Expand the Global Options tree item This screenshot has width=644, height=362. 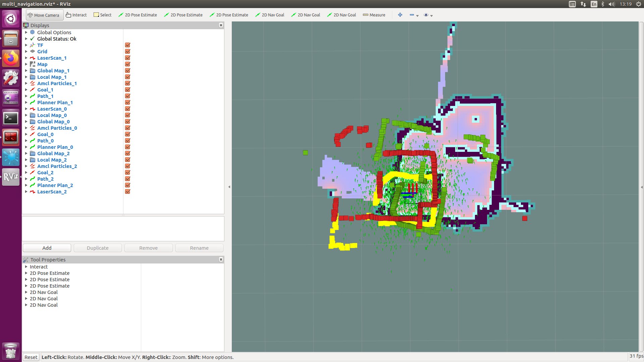tap(26, 33)
